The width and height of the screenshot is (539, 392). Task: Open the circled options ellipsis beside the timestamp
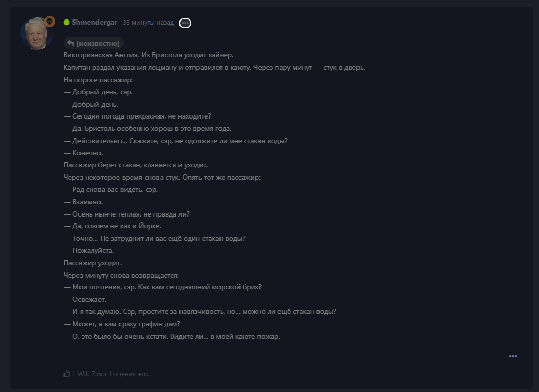click(x=185, y=23)
